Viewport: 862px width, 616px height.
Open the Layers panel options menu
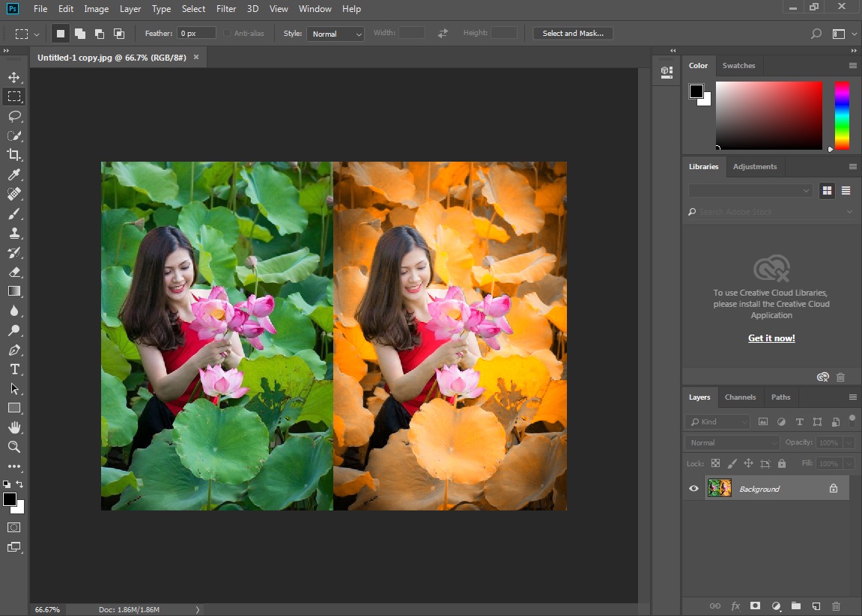(852, 397)
